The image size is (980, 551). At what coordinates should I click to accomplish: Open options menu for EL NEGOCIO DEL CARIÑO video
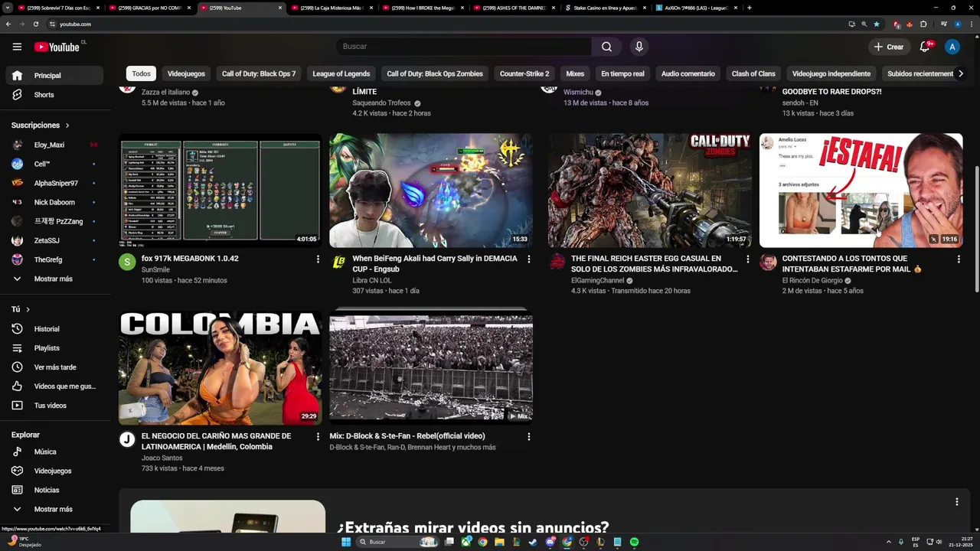318,436
